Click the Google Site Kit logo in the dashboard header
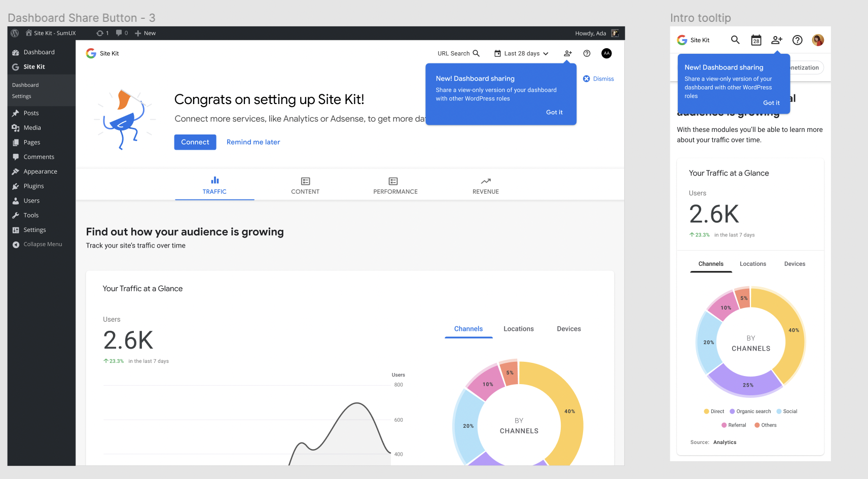 (x=102, y=53)
